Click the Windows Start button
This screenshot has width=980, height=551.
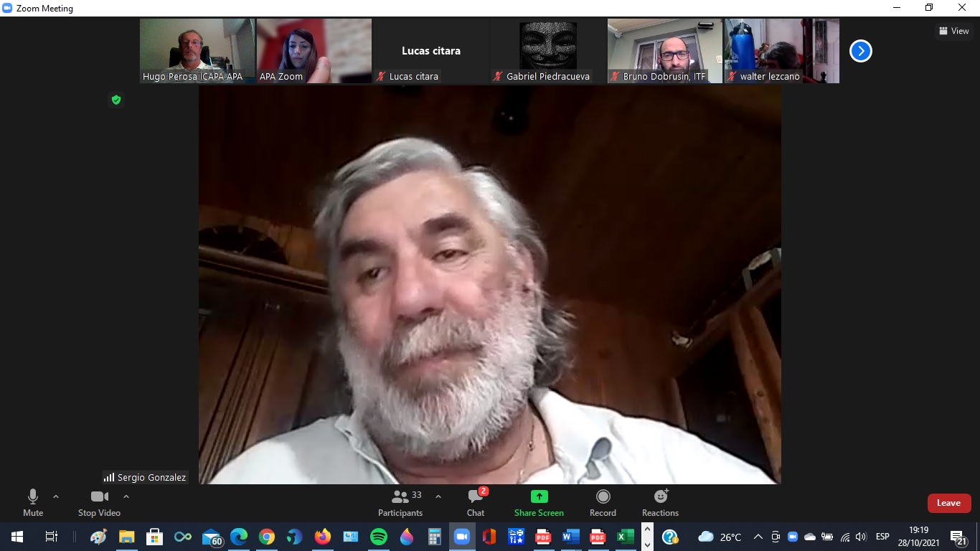click(x=17, y=536)
